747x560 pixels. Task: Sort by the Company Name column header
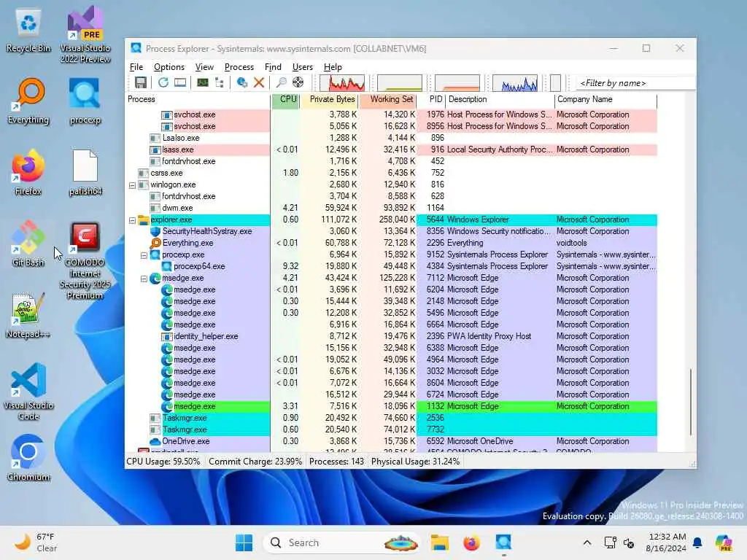pyautogui.click(x=606, y=99)
